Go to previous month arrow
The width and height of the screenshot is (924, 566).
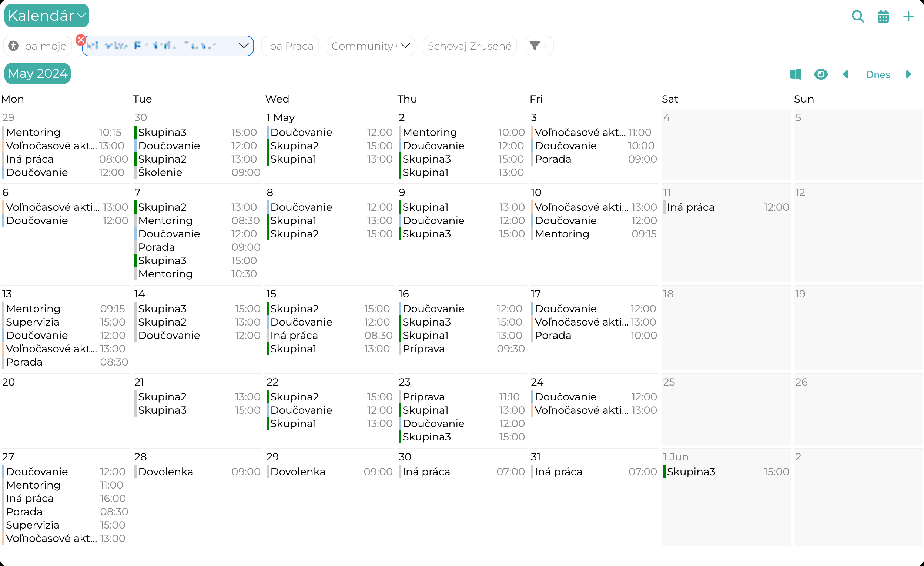pyautogui.click(x=846, y=74)
